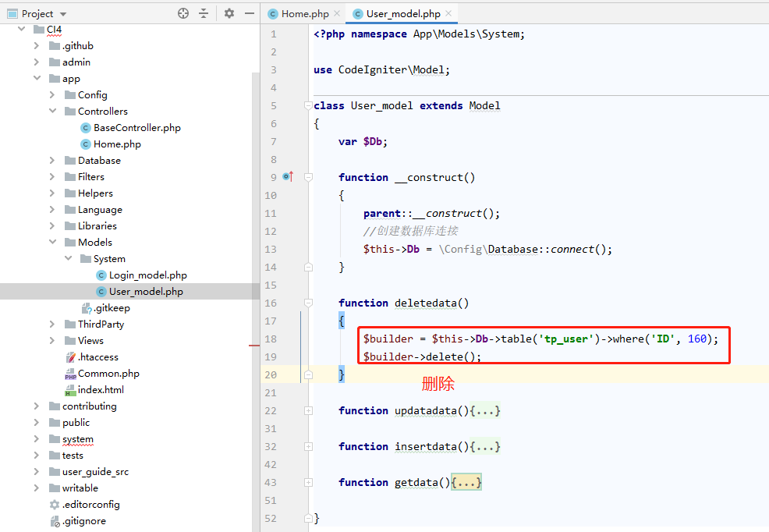Click the folded {...} placeholder of updatadata

coord(484,411)
